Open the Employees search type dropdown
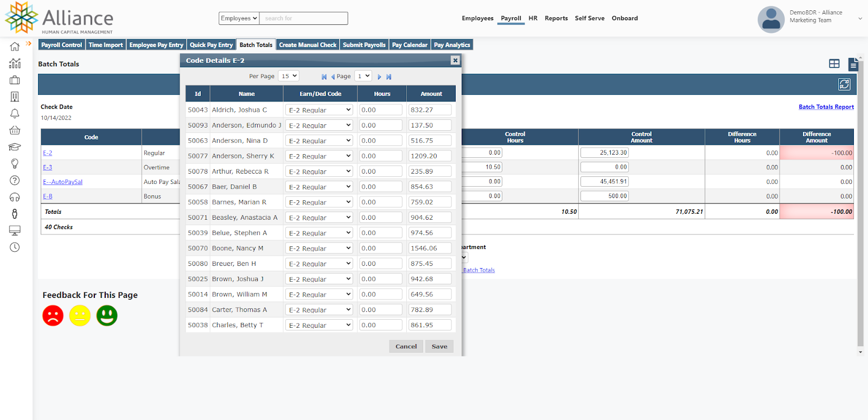 click(239, 18)
